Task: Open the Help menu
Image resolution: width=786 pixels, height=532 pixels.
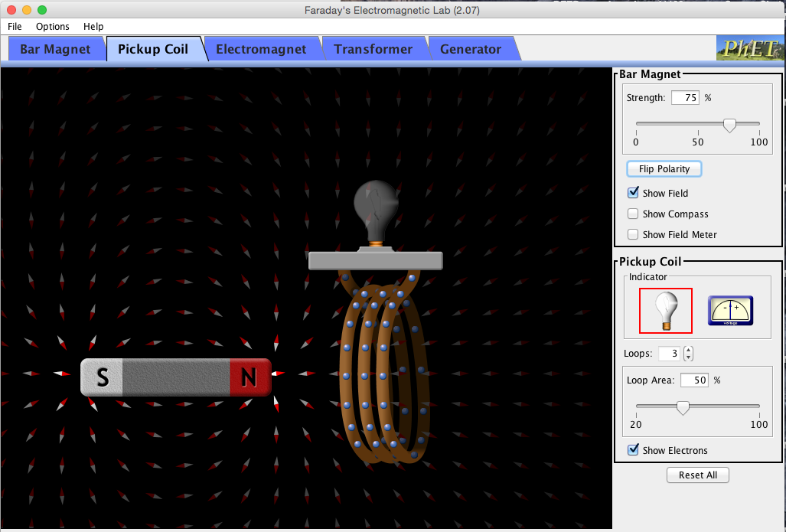Action: tap(93, 27)
